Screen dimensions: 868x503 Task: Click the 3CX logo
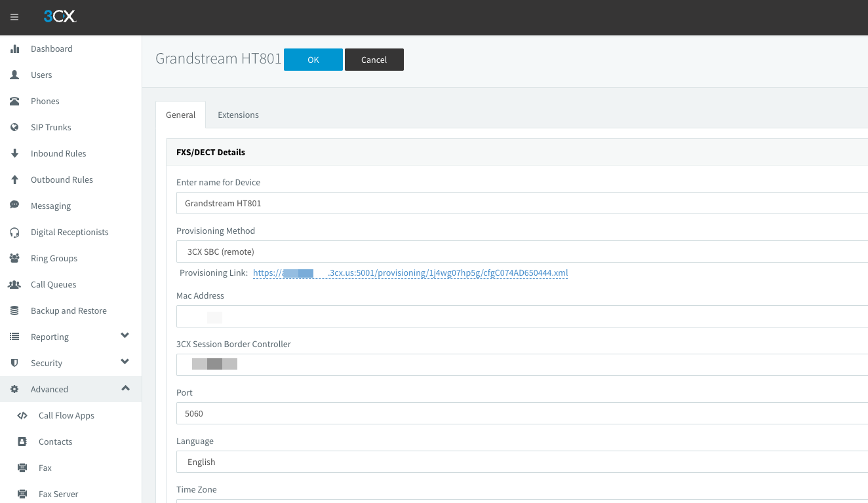point(60,17)
